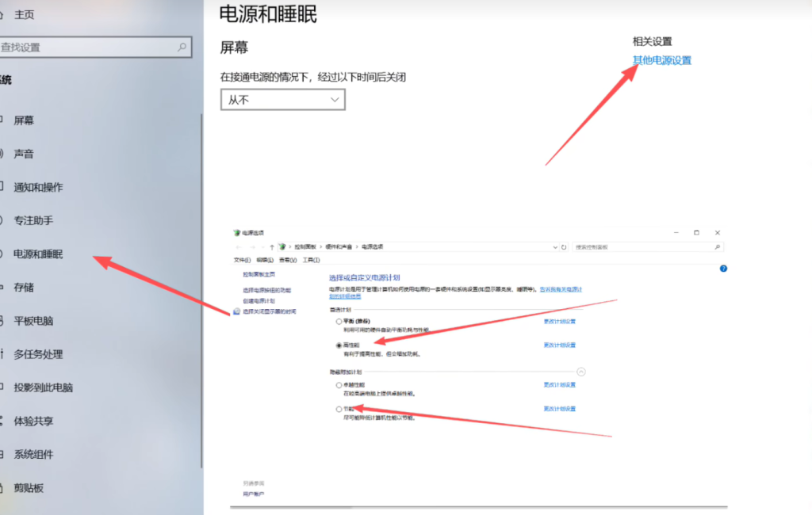Click the back arrow in 电源选项 window

(x=239, y=247)
